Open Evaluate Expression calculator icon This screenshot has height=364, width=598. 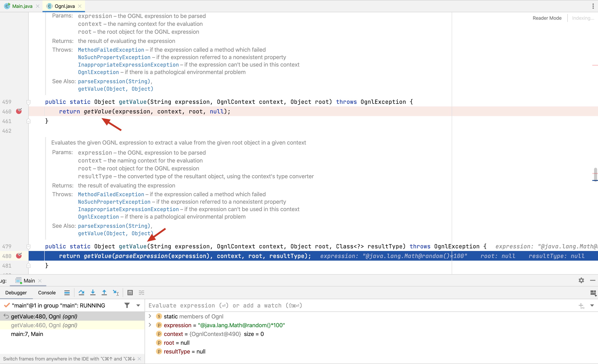point(130,293)
